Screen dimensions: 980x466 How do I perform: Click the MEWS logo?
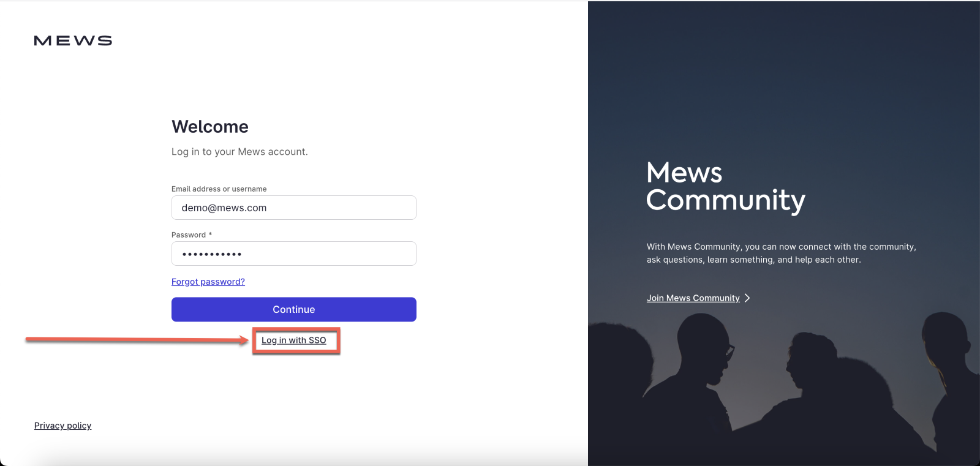tap(73, 41)
